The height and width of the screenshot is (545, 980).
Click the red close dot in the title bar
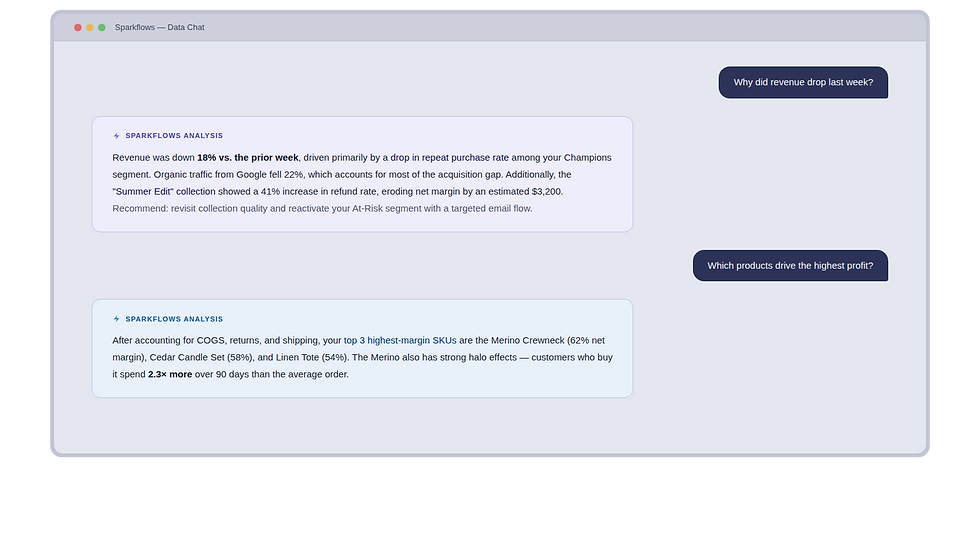coord(78,27)
